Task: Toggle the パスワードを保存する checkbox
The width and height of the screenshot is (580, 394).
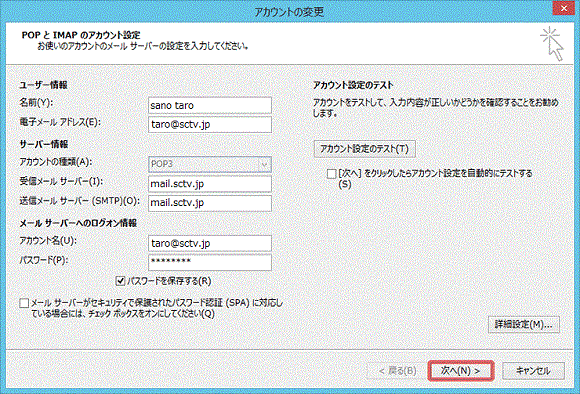Action: tap(120, 281)
